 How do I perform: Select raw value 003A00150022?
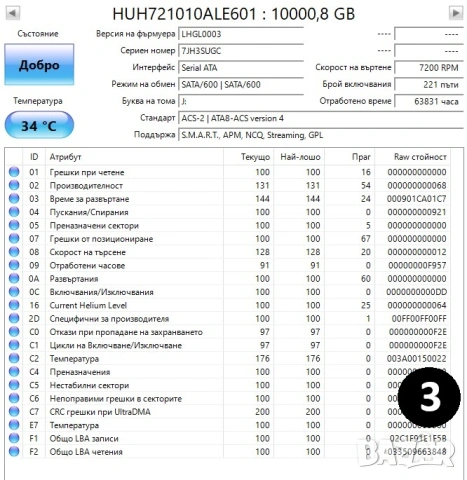pyautogui.click(x=417, y=359)
